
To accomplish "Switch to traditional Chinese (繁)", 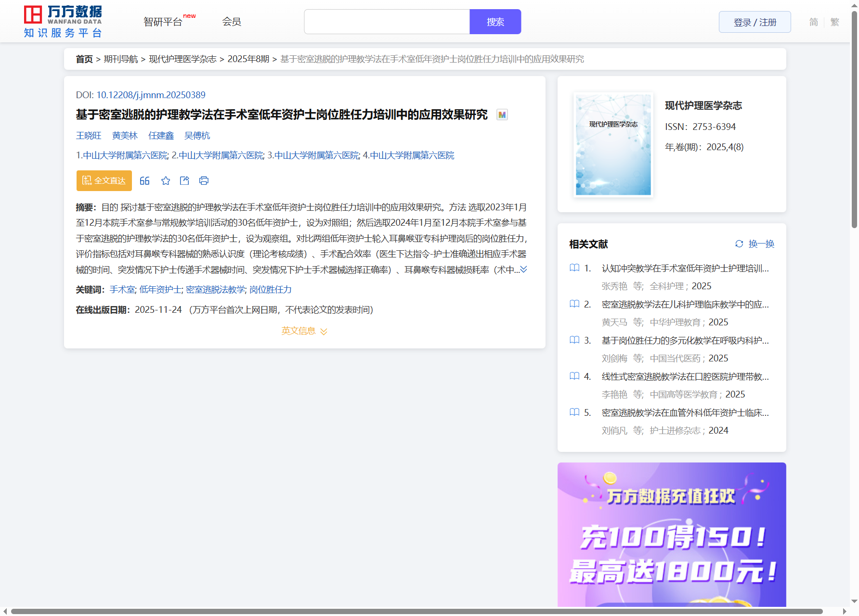I will point(834,22).
